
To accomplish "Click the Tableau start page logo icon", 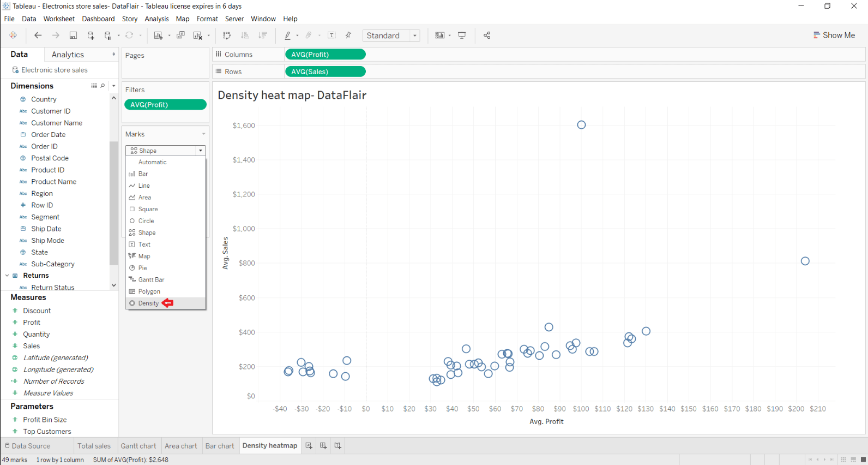I will (x=13, y=35).
